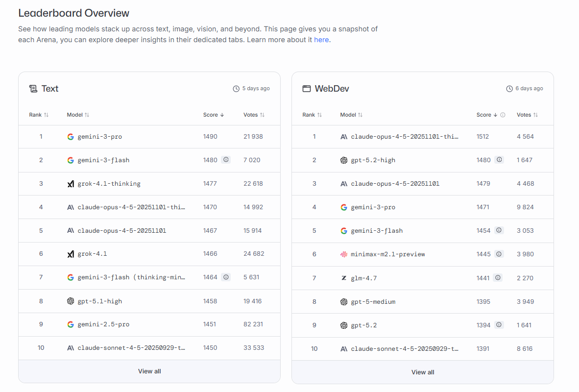Open View all for the WebDev leaderboard
Image resolution: width=579 pixels, height=392 pixels.
[x=423, y=372]
